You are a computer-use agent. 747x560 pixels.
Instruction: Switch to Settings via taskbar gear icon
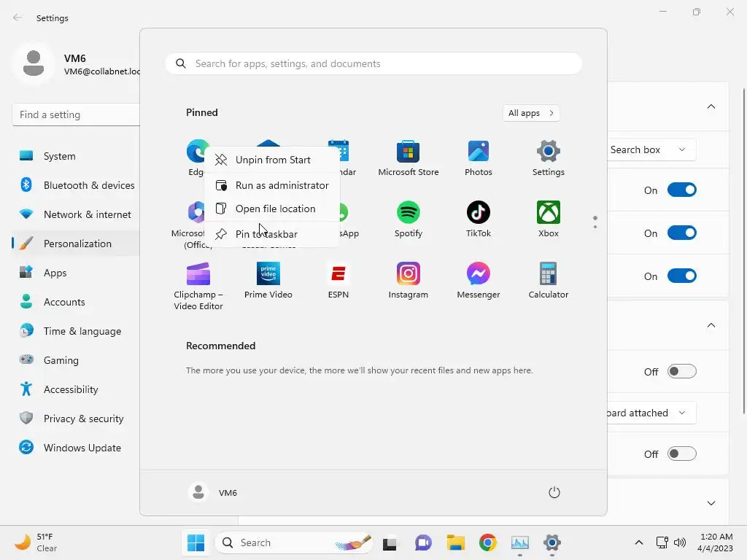point(551,542)
